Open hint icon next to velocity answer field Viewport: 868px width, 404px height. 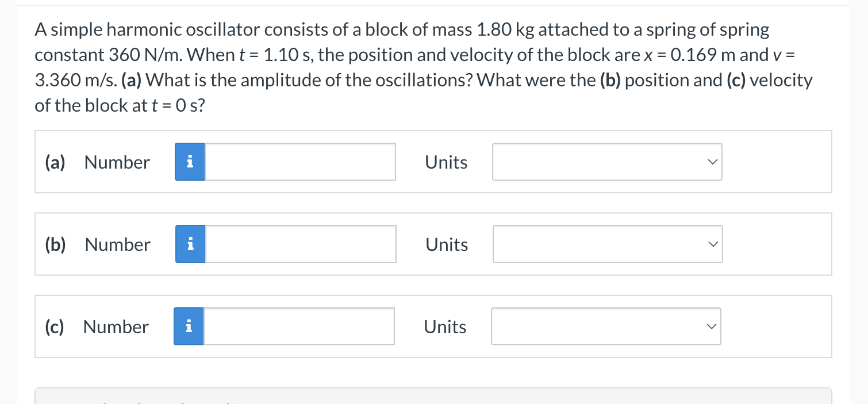tap(188, 326)
